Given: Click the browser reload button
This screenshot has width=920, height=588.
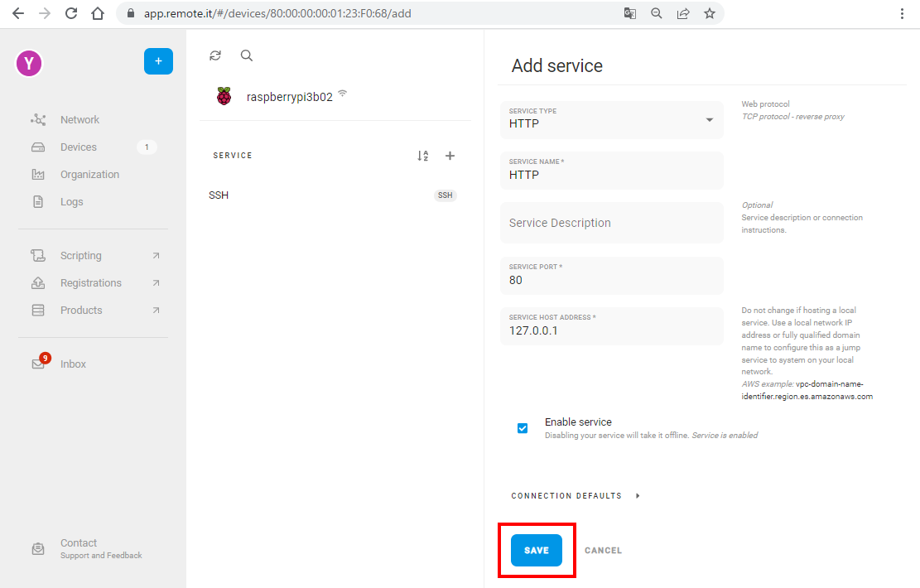Looking at the screenshot, I should pos(71,13).
